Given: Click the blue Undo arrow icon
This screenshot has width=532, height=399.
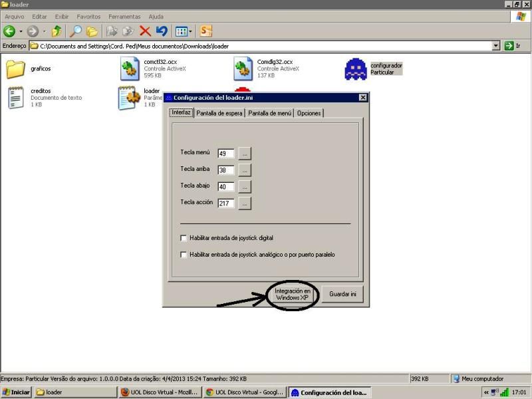Looking at the screenshot, I should (x=162, y=31).
